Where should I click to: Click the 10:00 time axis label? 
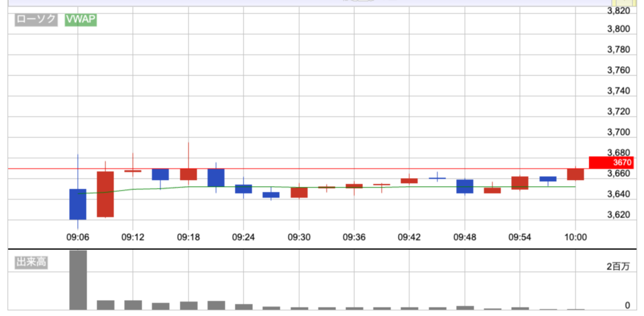pos(575,237)
